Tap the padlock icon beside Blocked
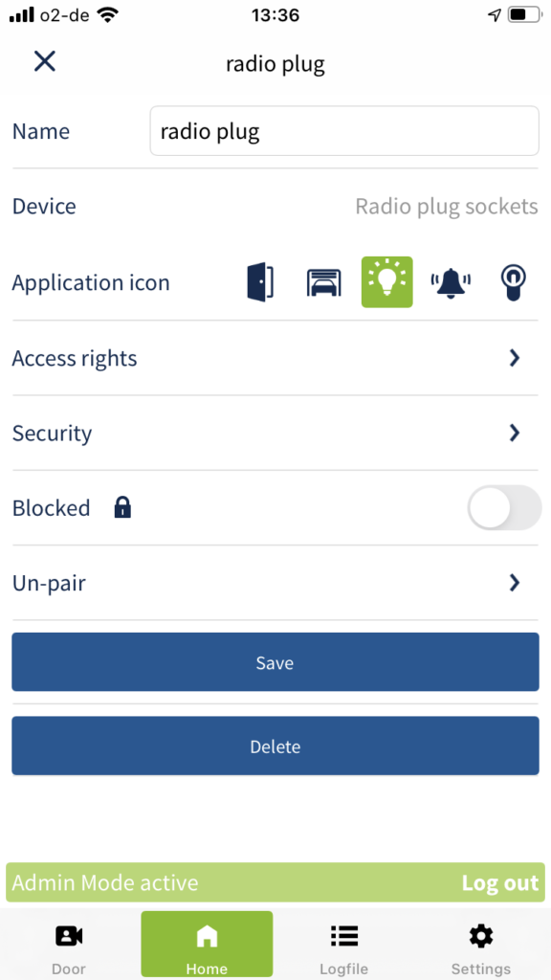 coord(123,508)
